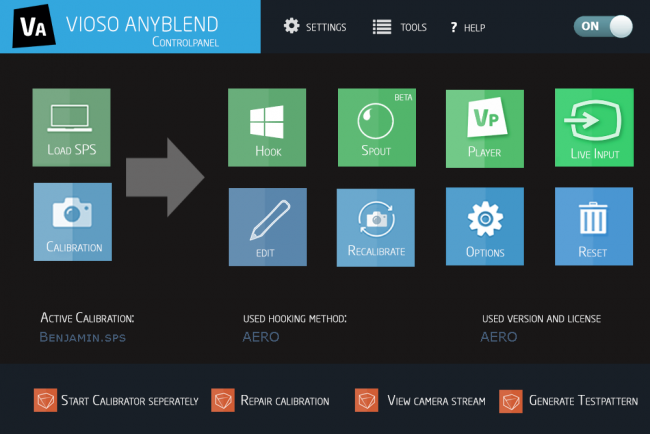Viewport: 650px width, 434px height.
Task: Click the Recalibrate tile
Action: click(x=376, y=228)
